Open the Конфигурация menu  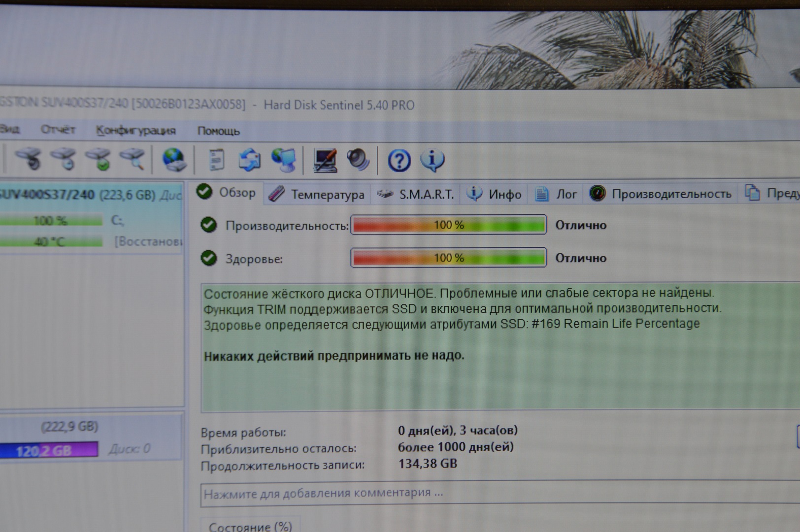click(135, 131)
